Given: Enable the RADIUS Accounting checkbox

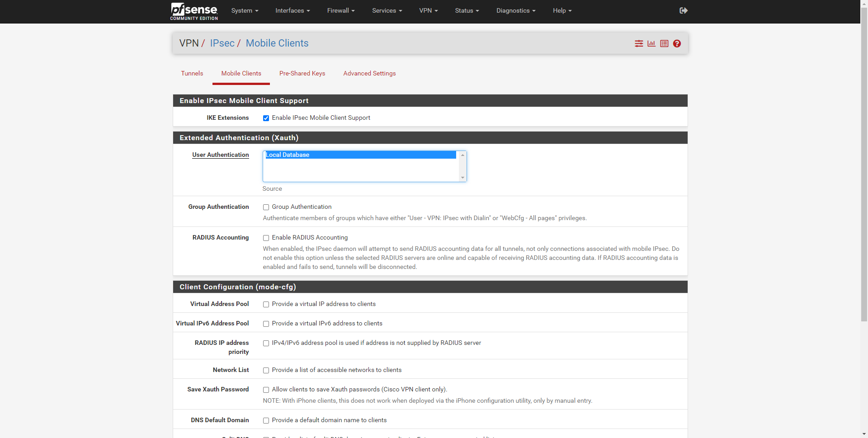Looking at the screenshot, I should (x=266, y=238).
